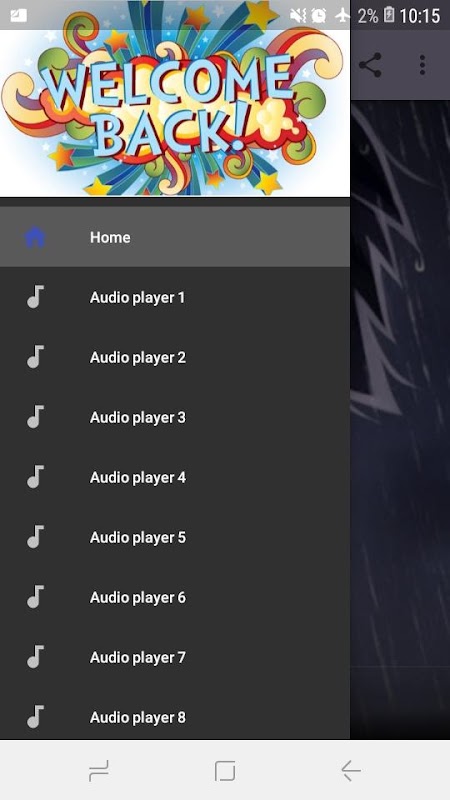Image resolution: width=450 pixels, height=800 pixels.
Task: Select Home in the navigation drawer
Action: 175,237
